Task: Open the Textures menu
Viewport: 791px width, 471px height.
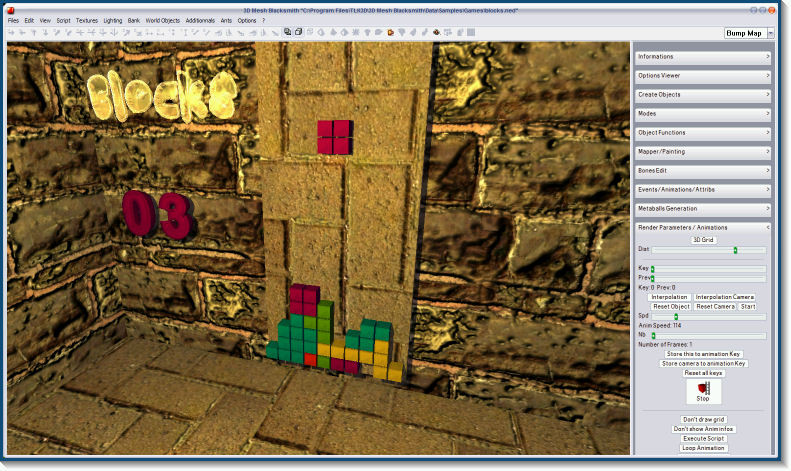Action: [x=87, y=21]
